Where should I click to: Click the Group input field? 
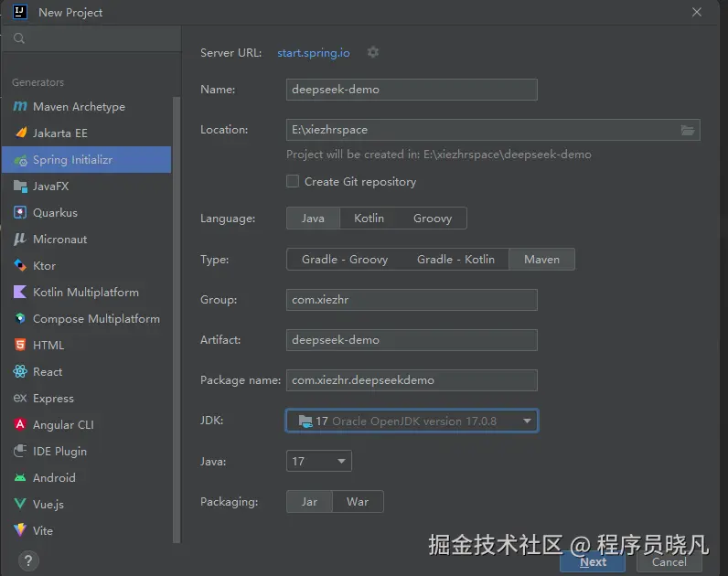click(412, 300)
